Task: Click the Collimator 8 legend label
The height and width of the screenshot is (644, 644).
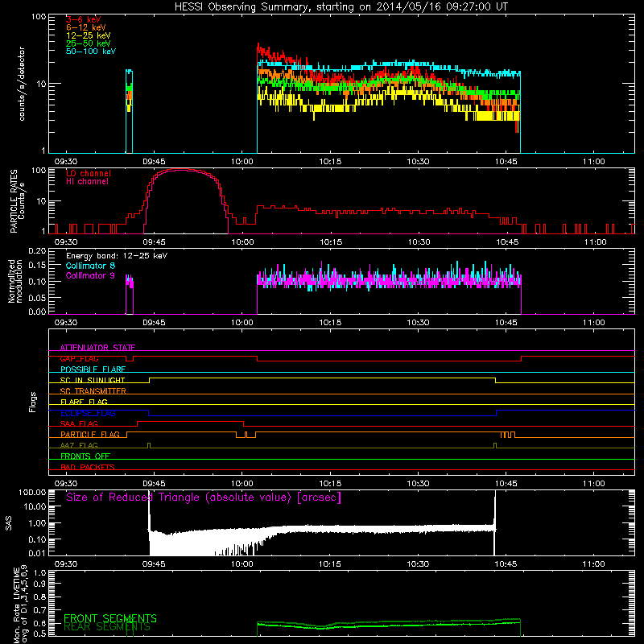Action: point(90,266)
